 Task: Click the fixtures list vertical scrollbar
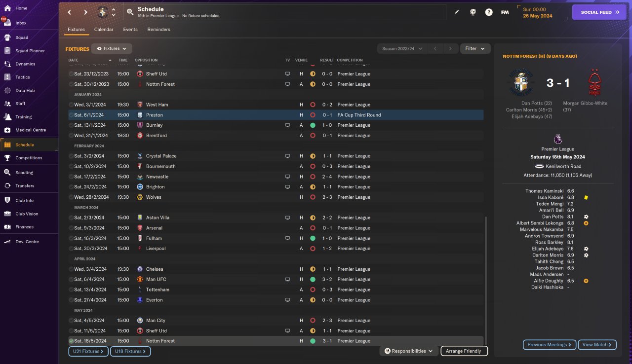(486, 280)
